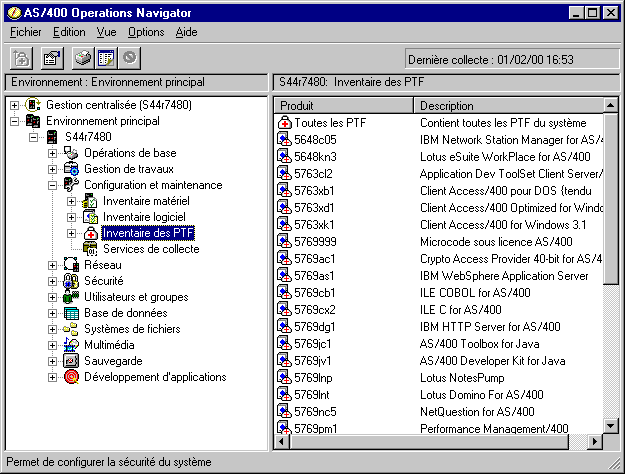This screenshot has height=474, width=625.
Task: Click the Inventaire des PTF medical bag icon
Action: pyautogui.click(x=90, y=233)
